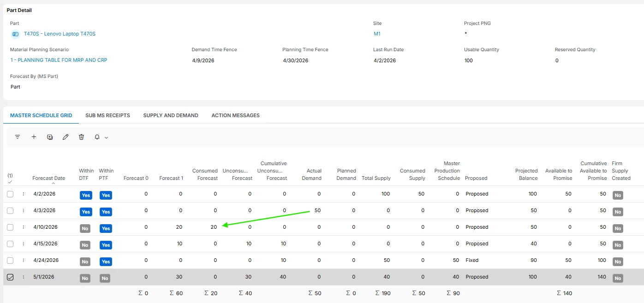Click Total Supply 100 in 4/2/2026 row

[386, 194]
